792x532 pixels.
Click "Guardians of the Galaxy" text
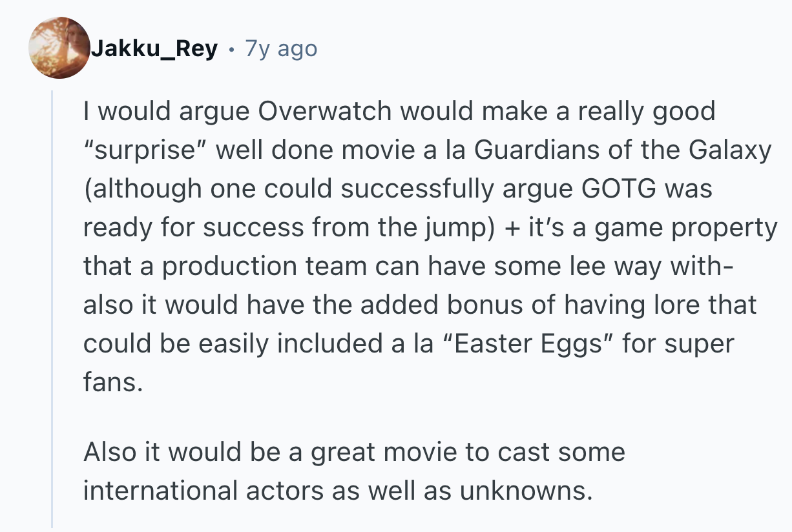coord(623,150)
